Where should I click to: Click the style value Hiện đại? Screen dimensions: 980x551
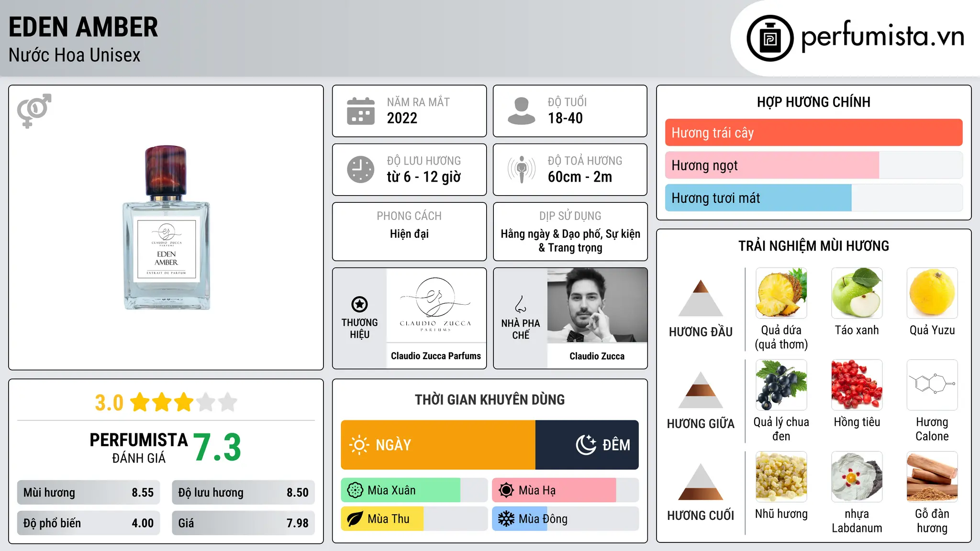point(409,234)
